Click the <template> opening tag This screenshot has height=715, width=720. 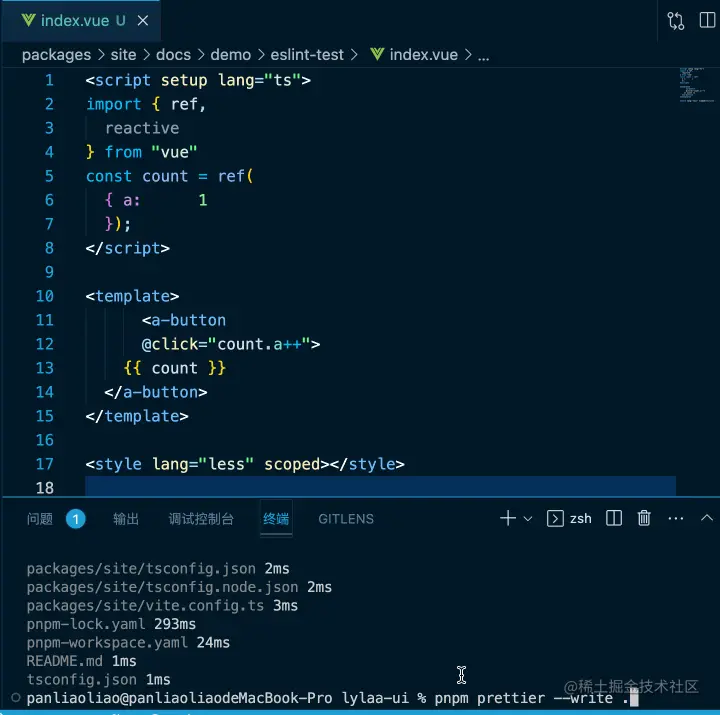(132, 296)
